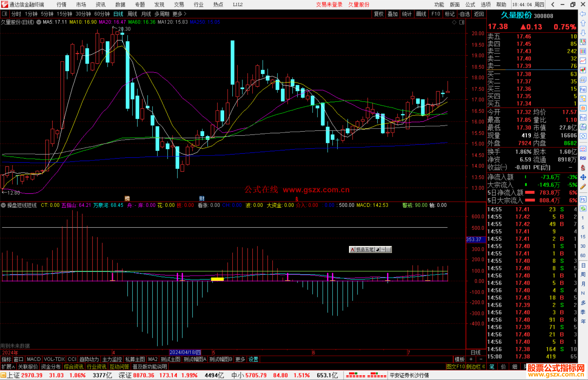Screen dimensions: 588x380
Task: Open the 行情 menu in title bar
Action: click(61, 4)
